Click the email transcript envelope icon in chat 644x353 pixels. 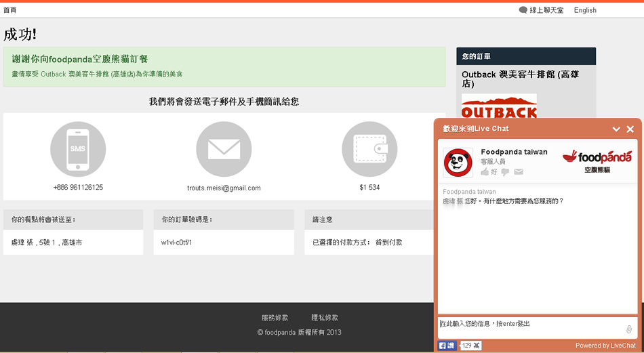coord(519,171)
